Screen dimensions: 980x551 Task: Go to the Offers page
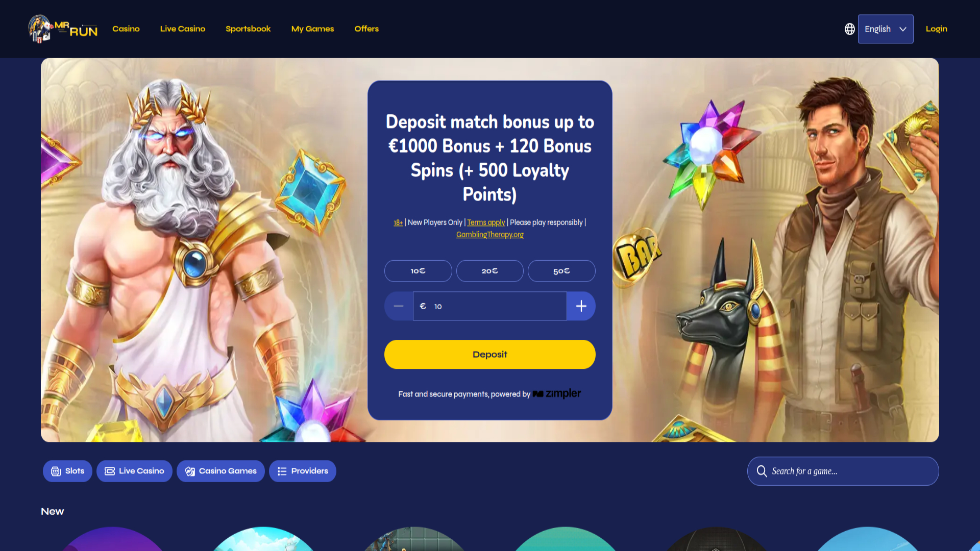pos(366,29)
